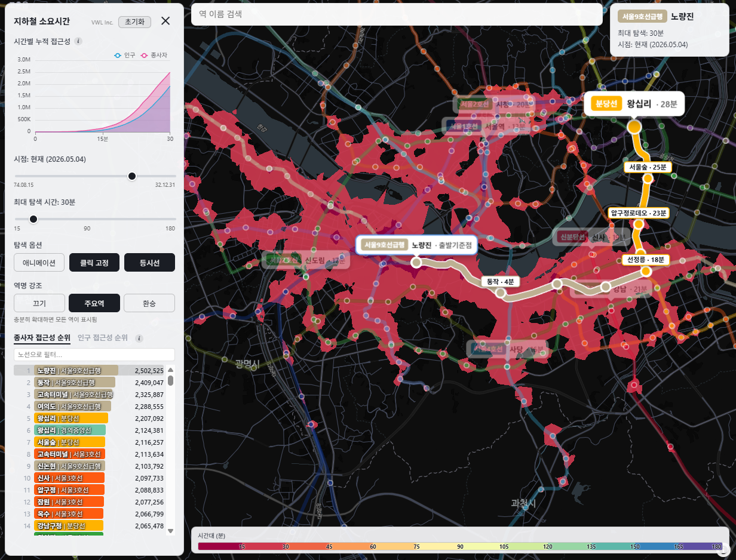Click the 선정릉 station marker circle
Image resolution: width=736 pixels, height=560 pixels.
[645, 272]
